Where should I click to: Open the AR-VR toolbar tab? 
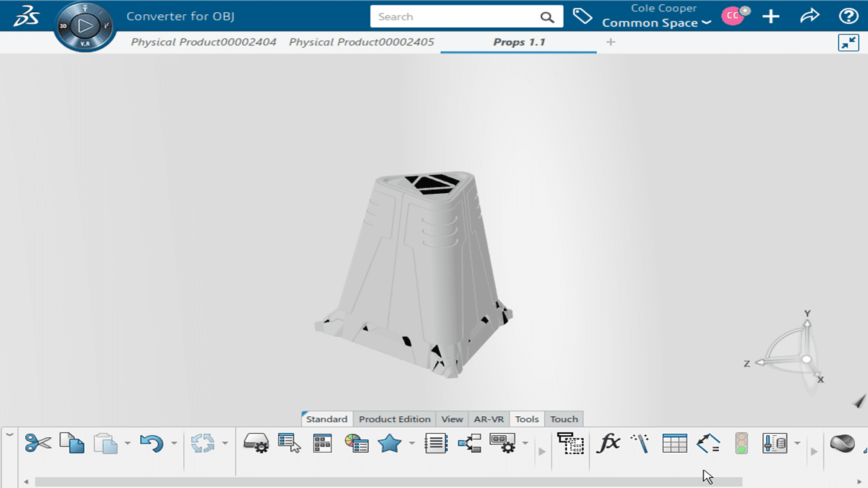(488, 419)
